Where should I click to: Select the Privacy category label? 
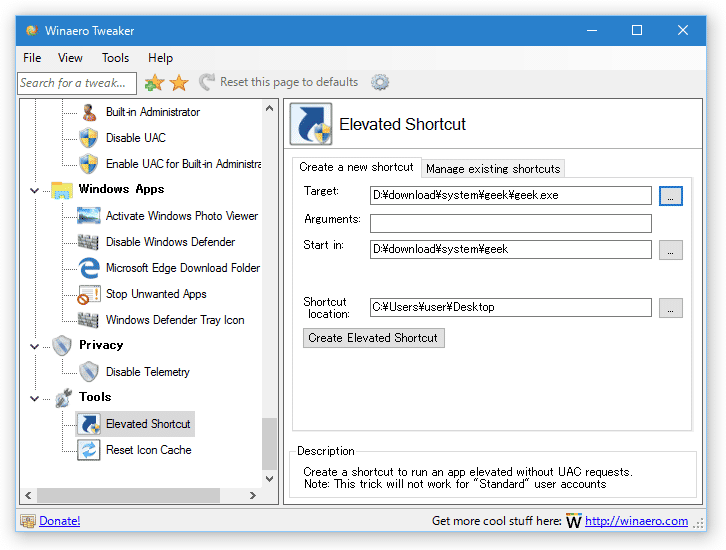point(101,345)
